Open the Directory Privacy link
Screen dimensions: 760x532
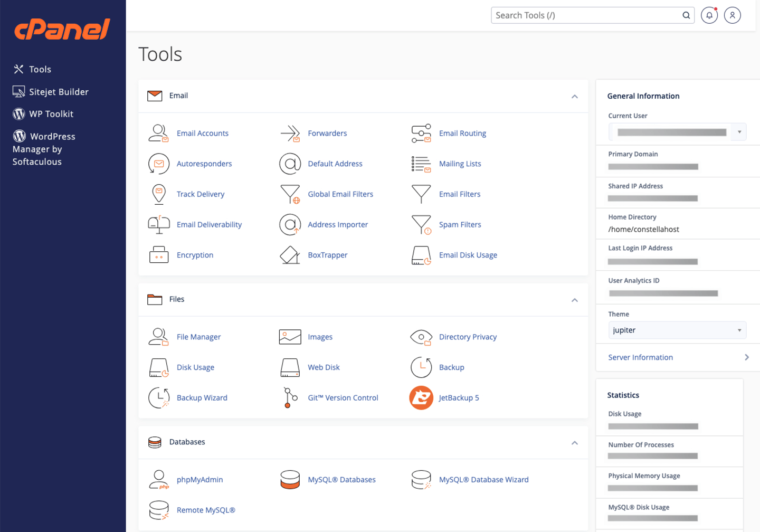(x=468, y=337)
